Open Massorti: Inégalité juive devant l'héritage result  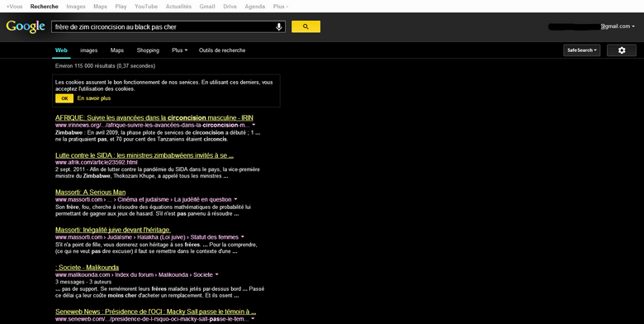[113, 230]
